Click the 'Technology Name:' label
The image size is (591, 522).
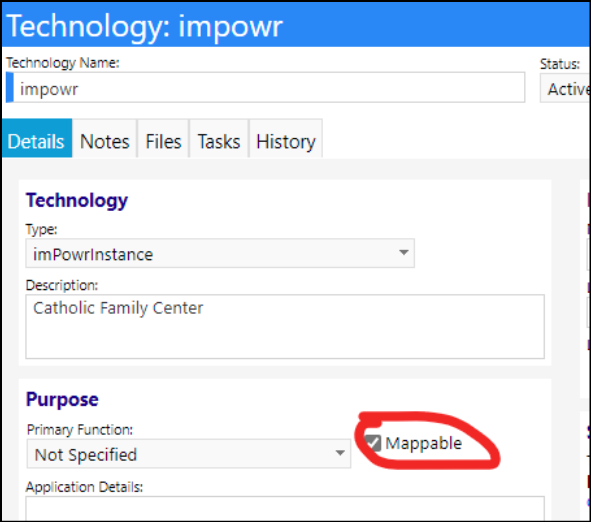[63, 63]
